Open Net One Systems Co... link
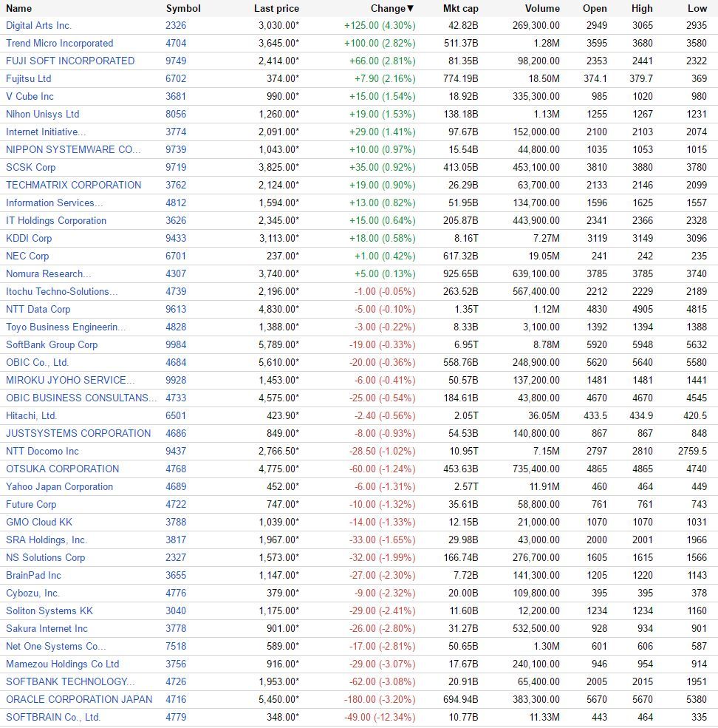718x728 pixels. pyautogui.click(x=55, y=646)
